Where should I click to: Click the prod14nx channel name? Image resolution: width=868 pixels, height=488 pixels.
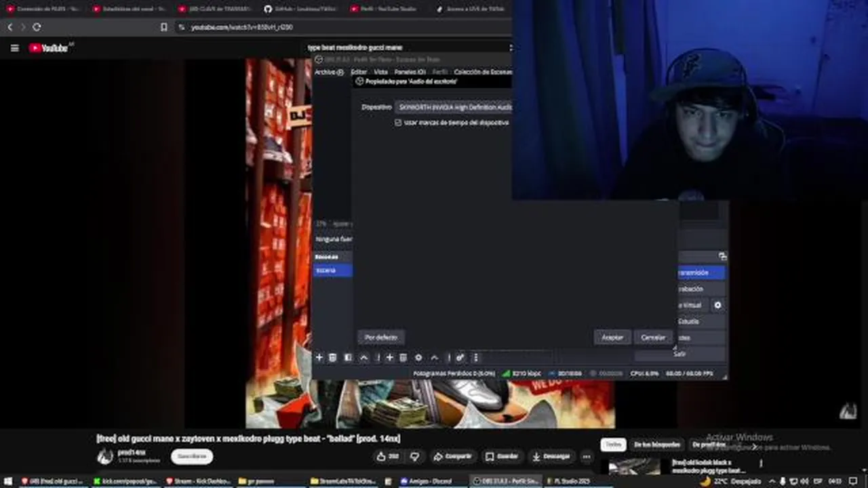pyautogui.click(x=132, y=452)
